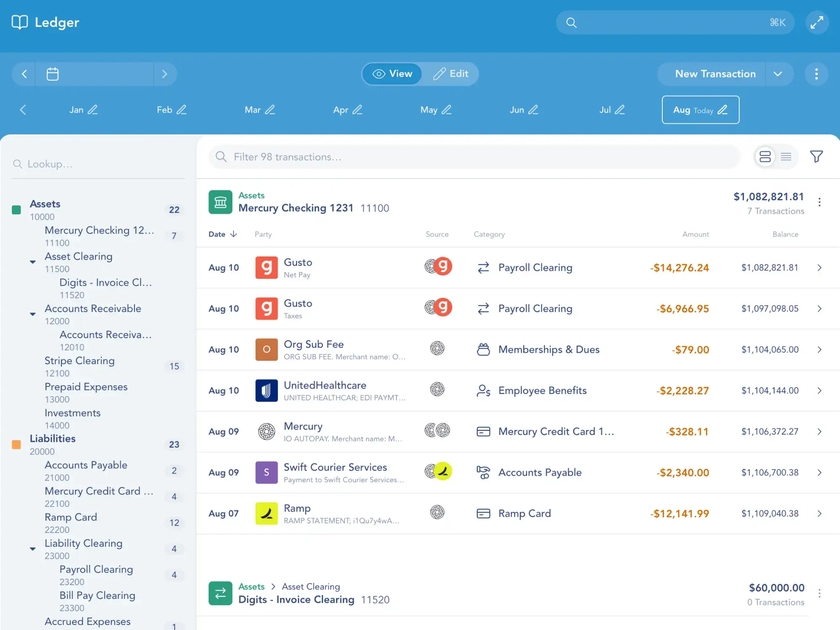Screen dimensions: 840x630
Task: Focus the global search field
Action: click(x=675, y=22)
